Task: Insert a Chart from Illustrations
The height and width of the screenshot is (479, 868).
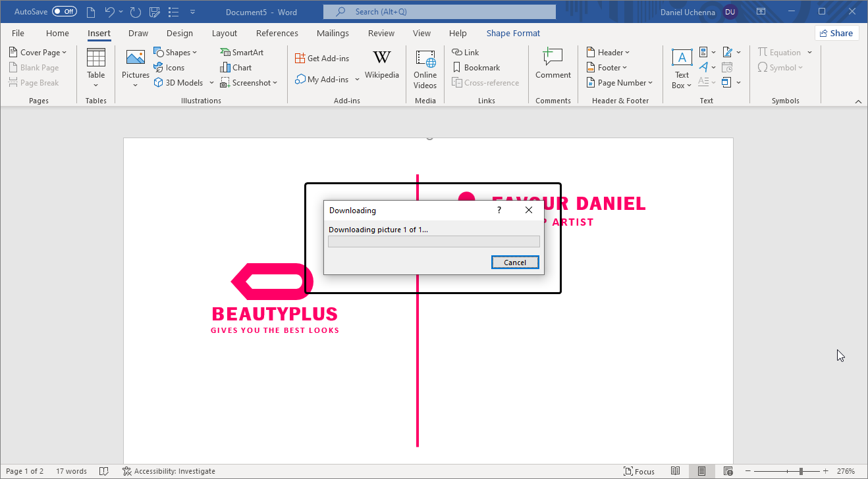Action: click(236, 68)
